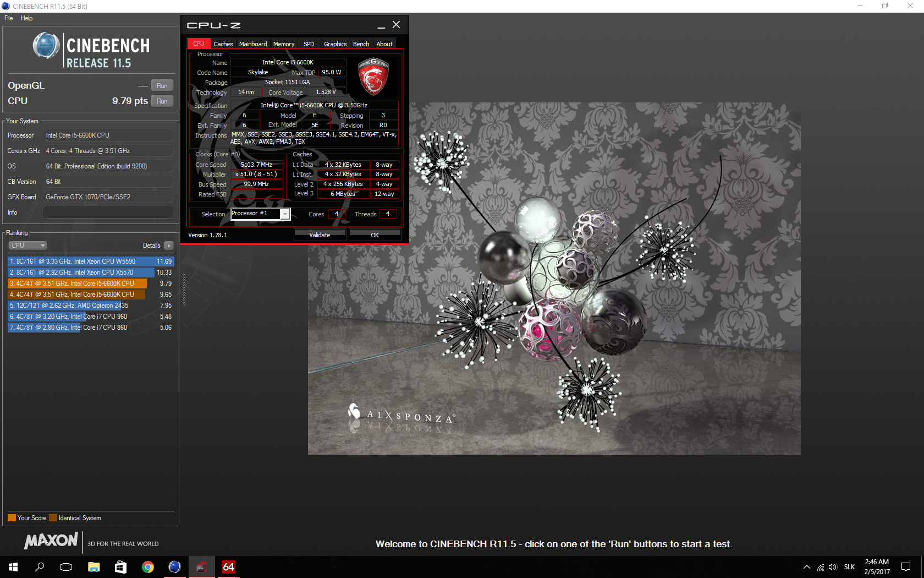The image size is (924, 578).
Task: Click the Info input field
Action: click(x=108, y=212)
